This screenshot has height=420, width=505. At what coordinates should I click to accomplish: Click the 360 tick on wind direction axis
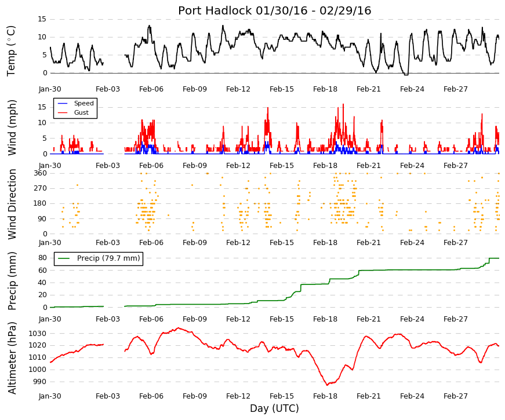click(41, 173)
